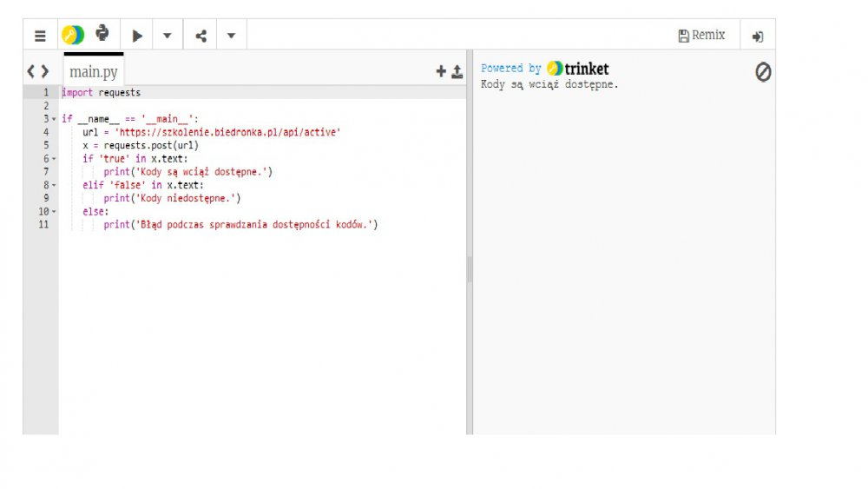Click the divider handle between editor and output
This screenshot has width=868, height=489.
coord(470,269)
